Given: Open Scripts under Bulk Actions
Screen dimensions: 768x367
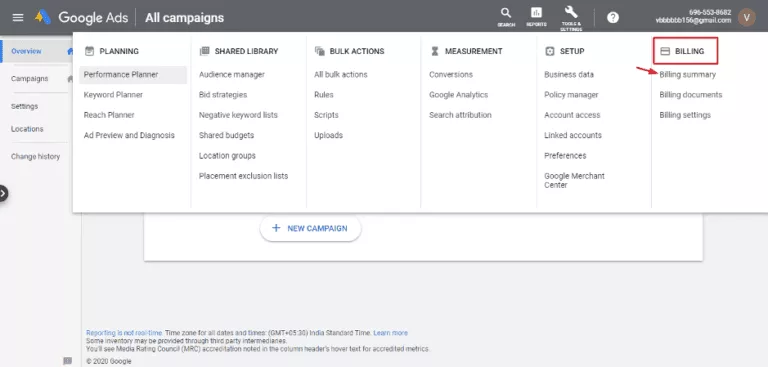Looking at the screenshot, I should point(326,115).
